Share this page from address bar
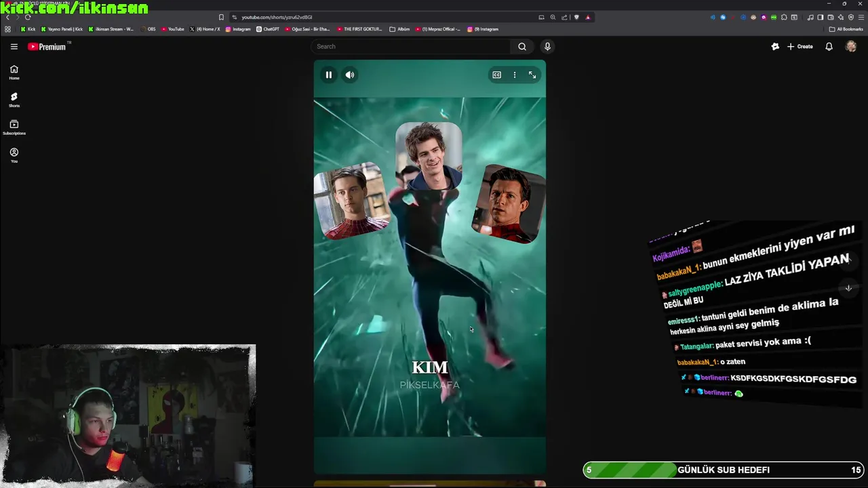Screen dimensions: 868x488 564,17
